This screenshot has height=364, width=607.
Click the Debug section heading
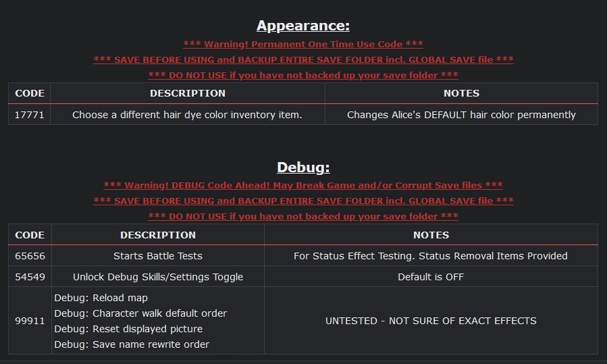click(x=303, y=167)
